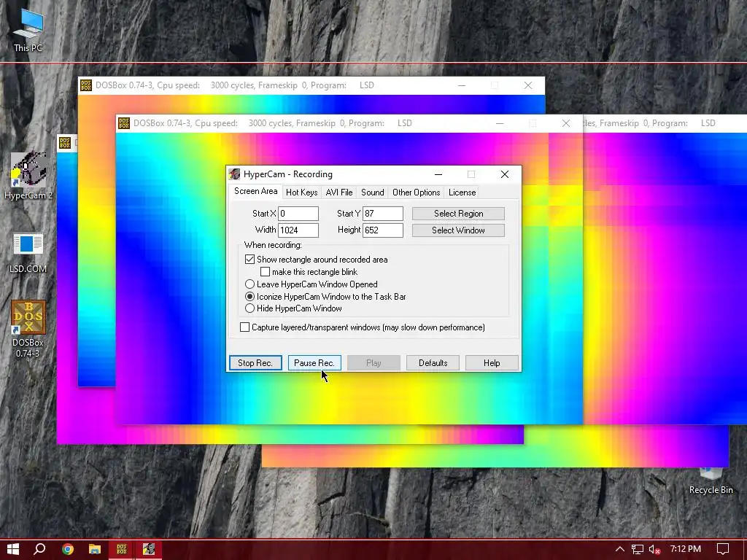Image resolution: width=747 pixels, height=560 pixels.
Task: Launch Chrome from the taskbar
Action: point(68,549)
